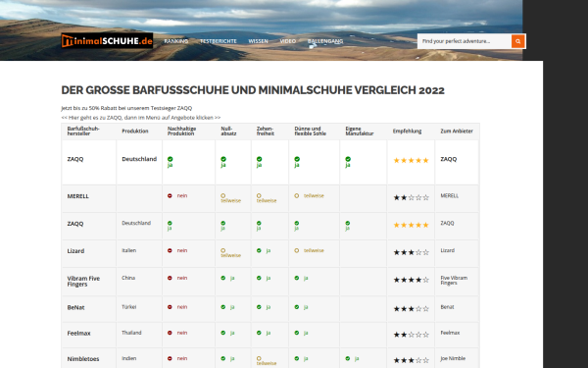Focus the 'Find your perfect adventure' search field
588x368 pixels.
click(465, 41)
